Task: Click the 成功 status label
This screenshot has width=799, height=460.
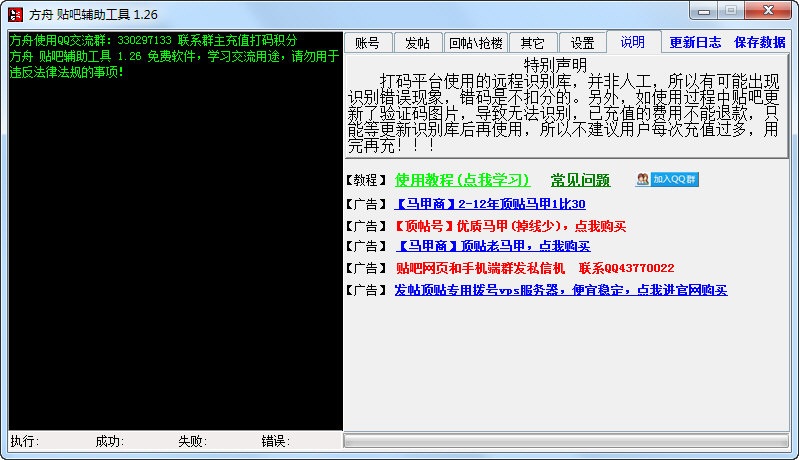Action: pyautogui.click(x=110, y=441)
